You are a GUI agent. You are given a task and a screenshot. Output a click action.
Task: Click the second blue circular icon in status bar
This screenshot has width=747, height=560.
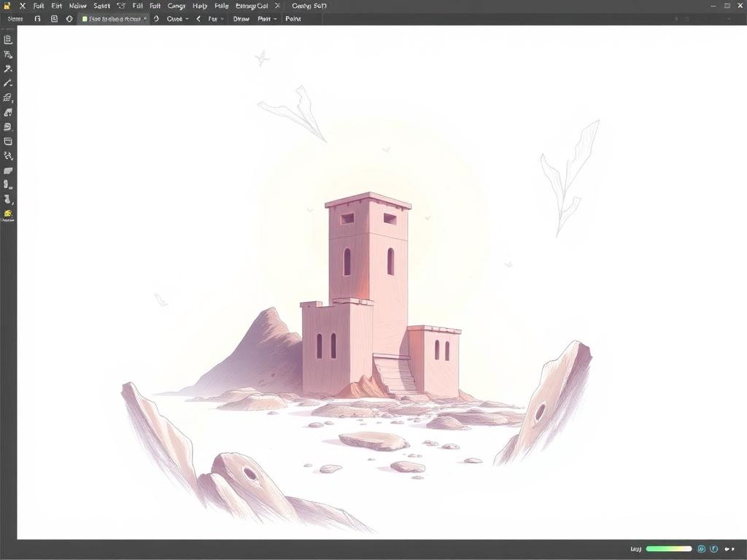[713, 549]
